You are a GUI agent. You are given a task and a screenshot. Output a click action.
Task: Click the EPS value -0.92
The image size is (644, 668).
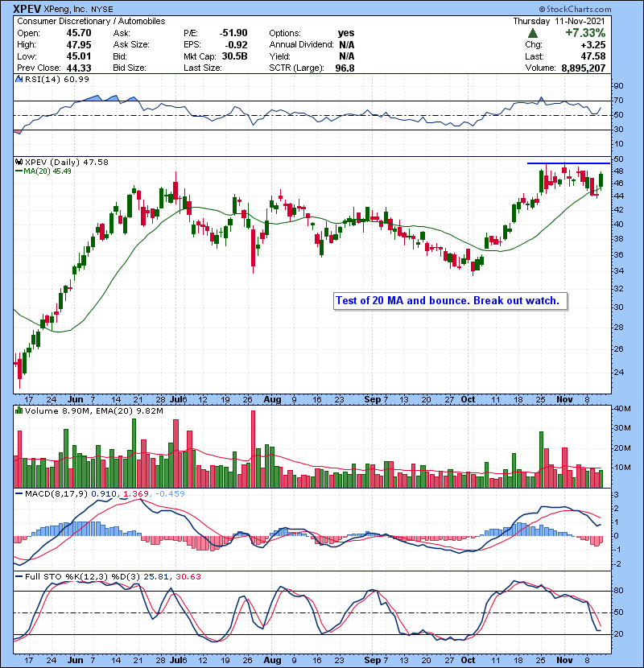tap(236, 45)
